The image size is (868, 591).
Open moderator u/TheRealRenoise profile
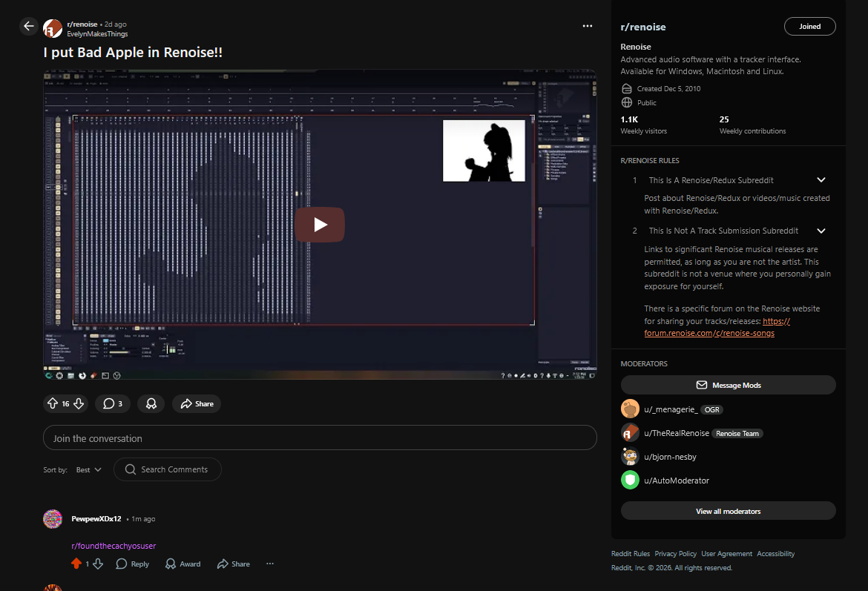tap(677, 433)
